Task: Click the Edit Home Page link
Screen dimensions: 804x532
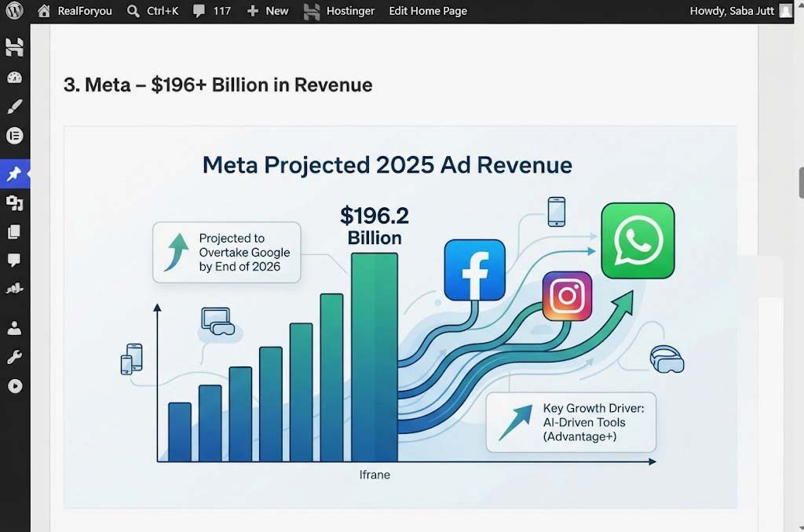Action: [x=428, y=11]
